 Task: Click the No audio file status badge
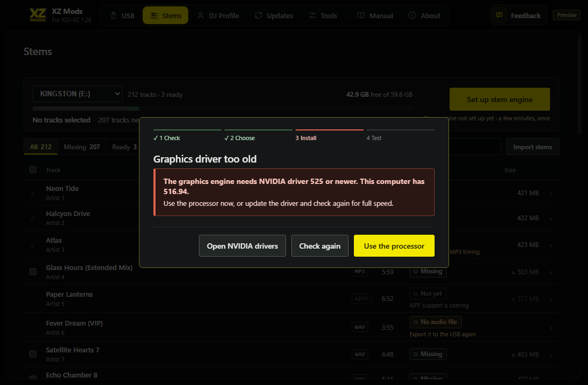435,322
